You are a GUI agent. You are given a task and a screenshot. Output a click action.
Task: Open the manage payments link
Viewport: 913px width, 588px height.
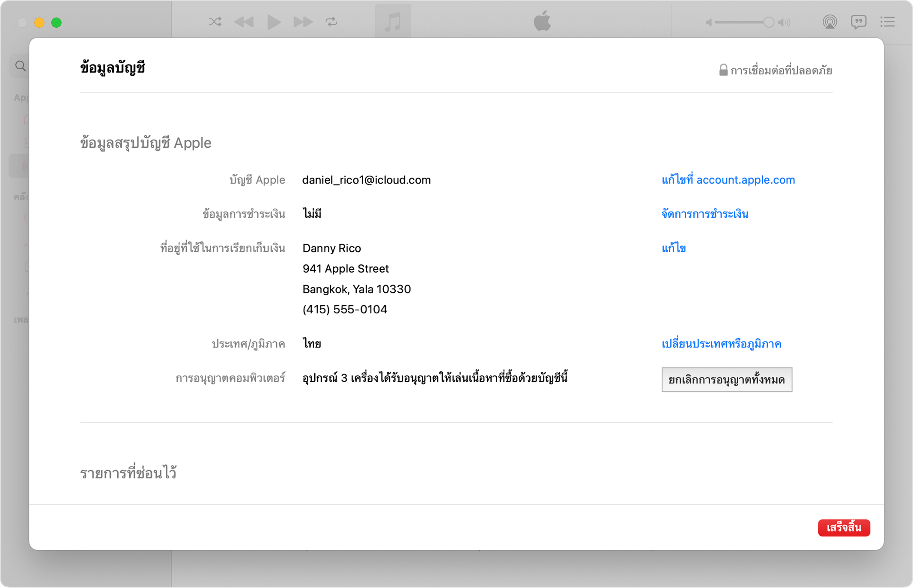[705, 214]
